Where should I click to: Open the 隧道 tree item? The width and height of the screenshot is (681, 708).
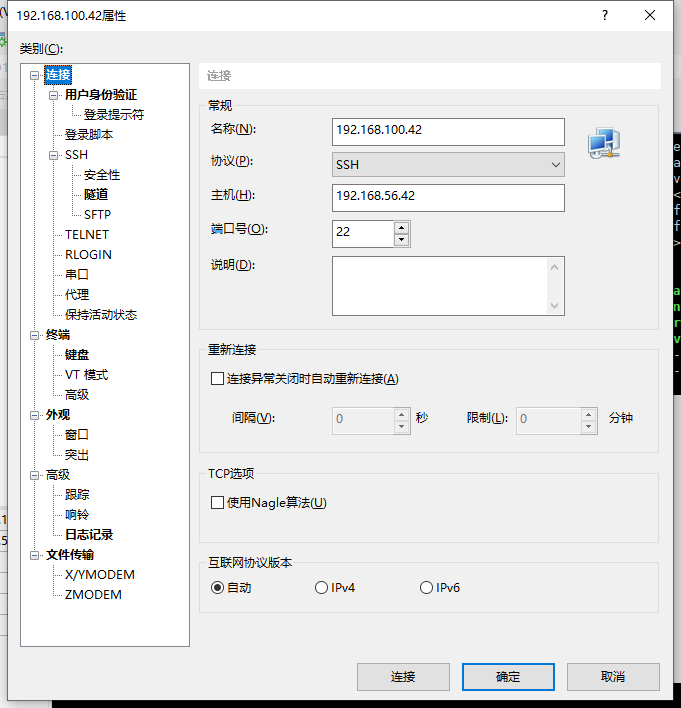tap(96, 195)
